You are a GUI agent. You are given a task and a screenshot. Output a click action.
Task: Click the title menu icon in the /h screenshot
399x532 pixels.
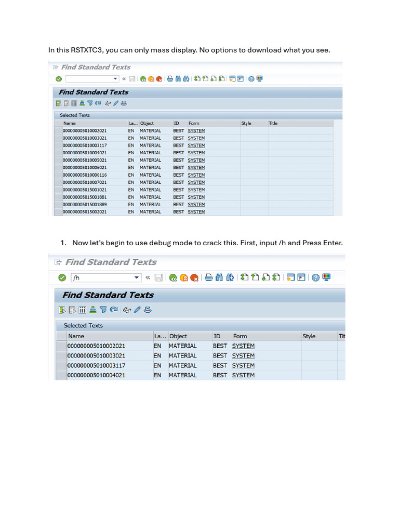tap(58, 262)
